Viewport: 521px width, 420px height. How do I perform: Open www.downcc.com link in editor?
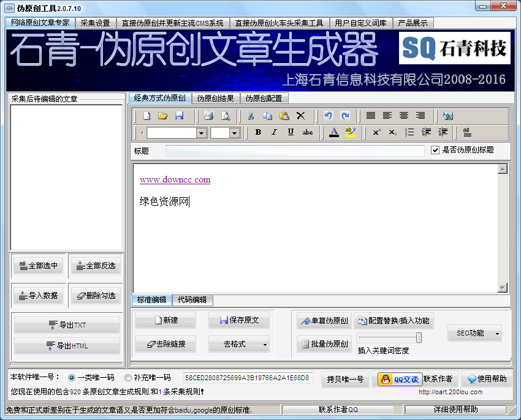tap(175, 180)
